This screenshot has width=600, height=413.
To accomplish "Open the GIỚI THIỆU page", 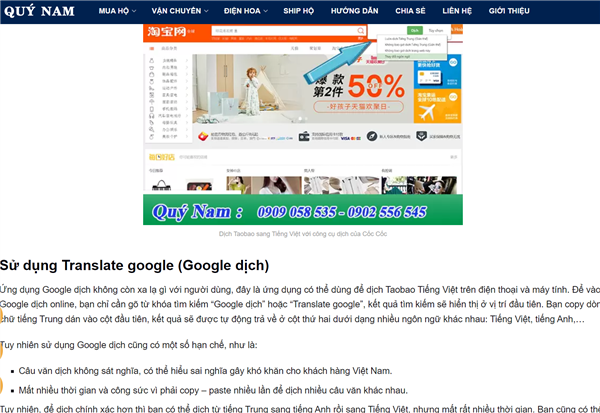I will [509, 11].
